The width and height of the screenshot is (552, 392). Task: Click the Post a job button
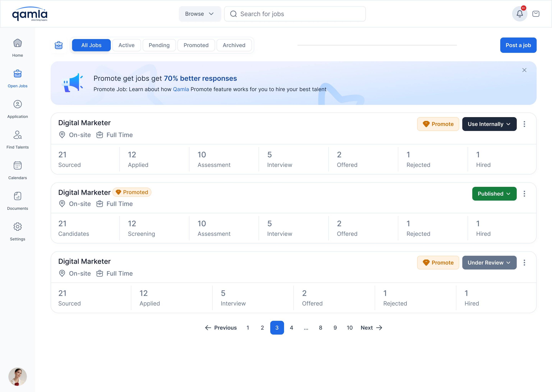pyautogui.click(x=518, y=45)
